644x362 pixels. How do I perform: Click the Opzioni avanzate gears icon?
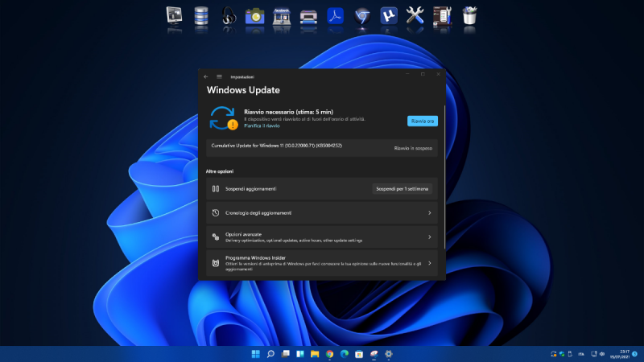click(216, 237)
